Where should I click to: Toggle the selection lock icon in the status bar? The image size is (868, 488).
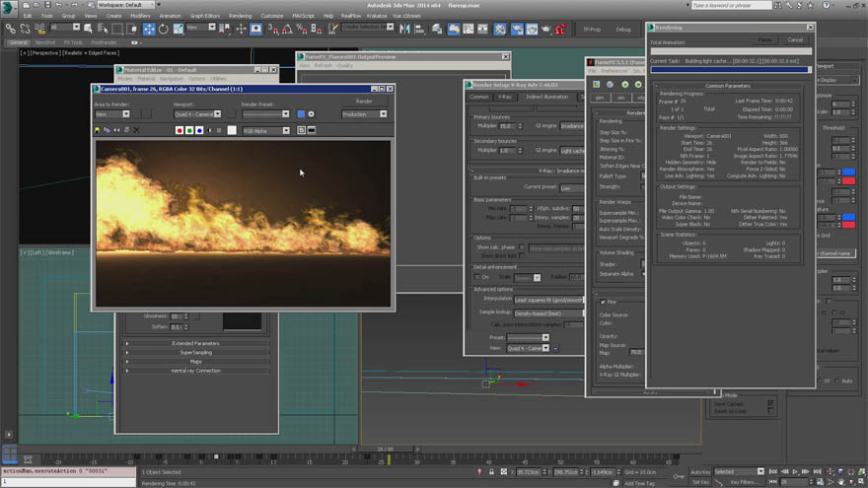coord(491,472)
